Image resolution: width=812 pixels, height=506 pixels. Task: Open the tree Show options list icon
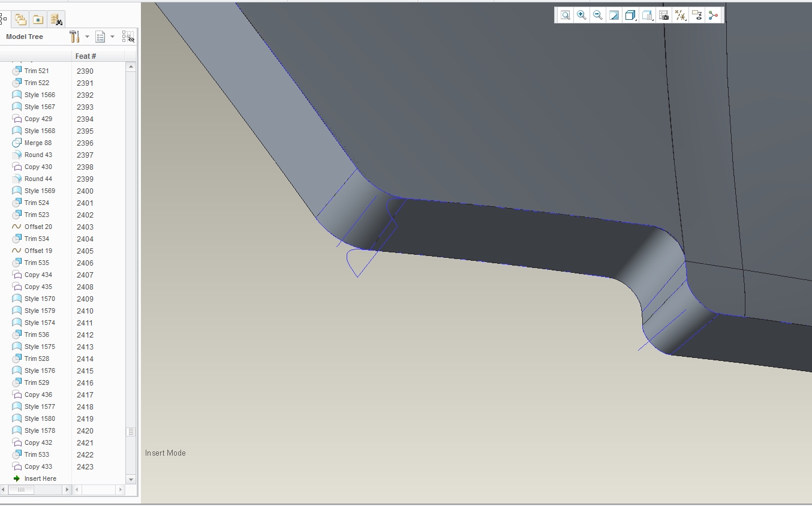100,37
